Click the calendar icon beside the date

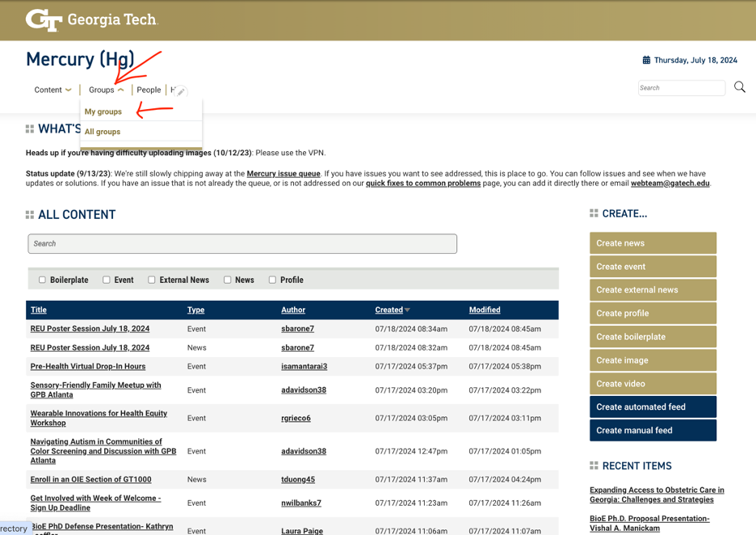(x=646, y=60)
